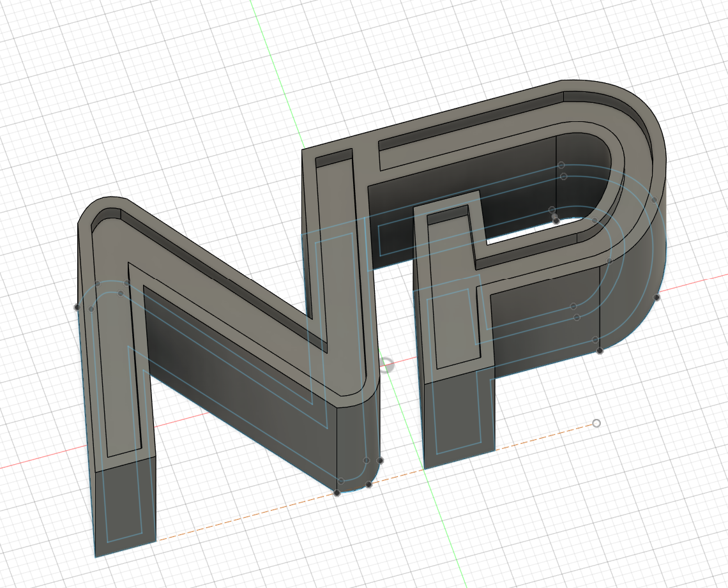This screenshot has height=588, width=728.
Task: Select the front face of the P's stem
Action: [x=459, y=416]
